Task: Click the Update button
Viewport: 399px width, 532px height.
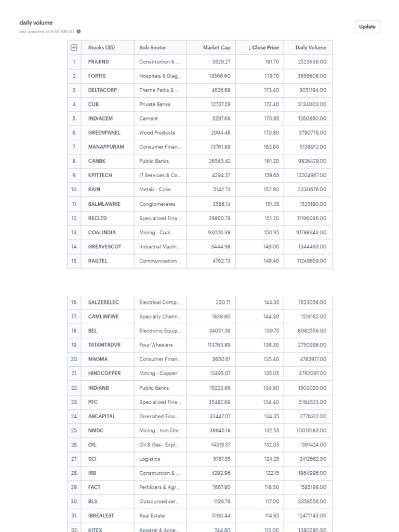Action: coord(367,27)
